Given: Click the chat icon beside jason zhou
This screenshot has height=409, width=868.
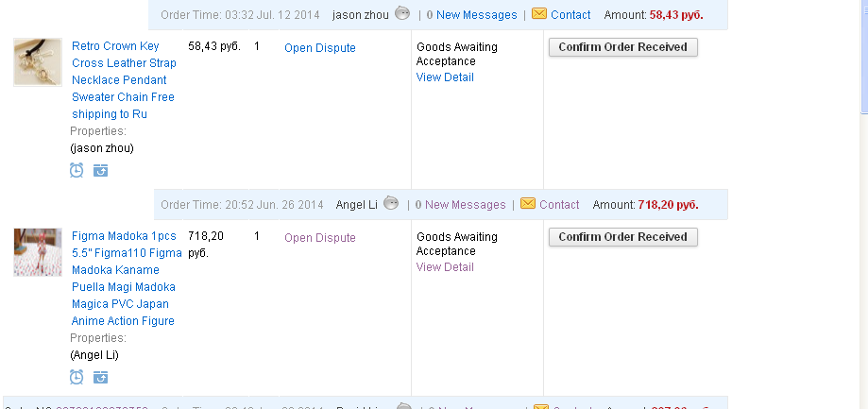Looking at the screenshot, I should [x=401, y=14].
